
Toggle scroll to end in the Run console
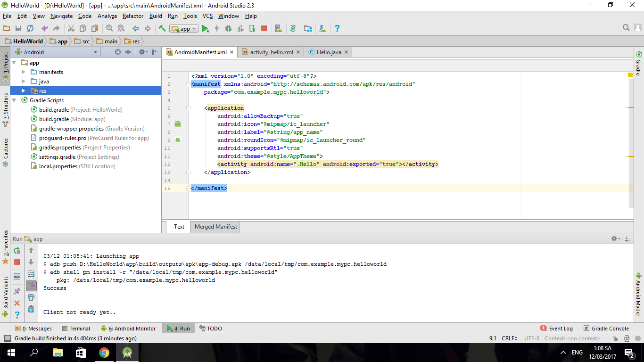click(x=31, y=286)
